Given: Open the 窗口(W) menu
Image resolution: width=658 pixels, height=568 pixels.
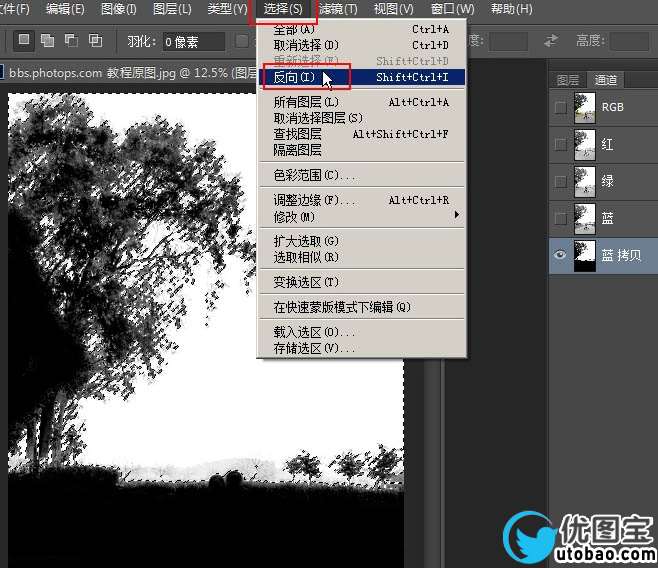Looking at the screenshot, I should 452,9.
